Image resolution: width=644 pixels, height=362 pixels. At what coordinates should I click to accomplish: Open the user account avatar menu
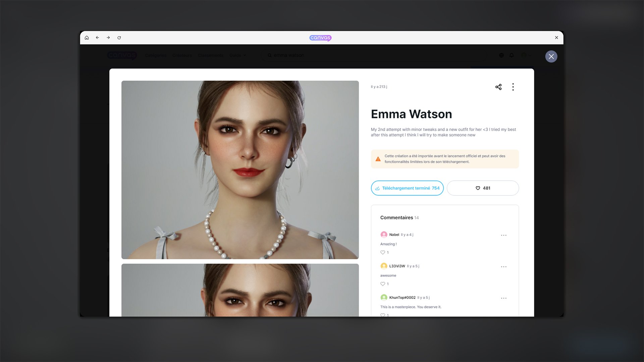pyautogui.click(x=526, y=55)
